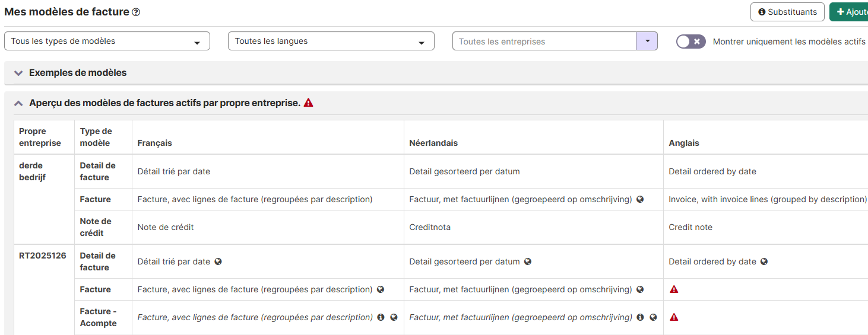Click the green Ajouter button
This screenshot has height=335, width=868.
[x=849, y=12]
